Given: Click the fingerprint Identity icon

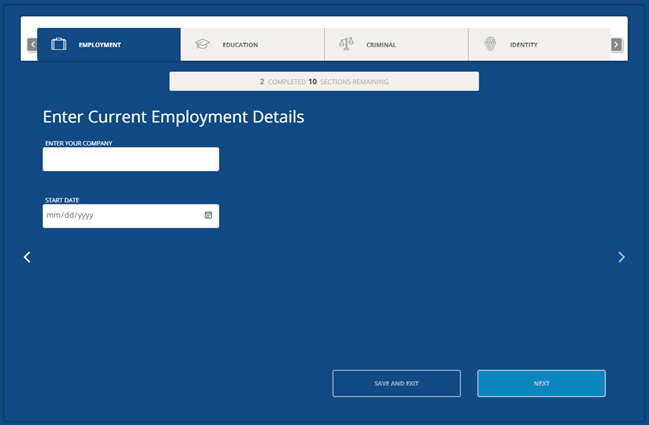Looking at the screenshot, I should [x=490, y=45].
